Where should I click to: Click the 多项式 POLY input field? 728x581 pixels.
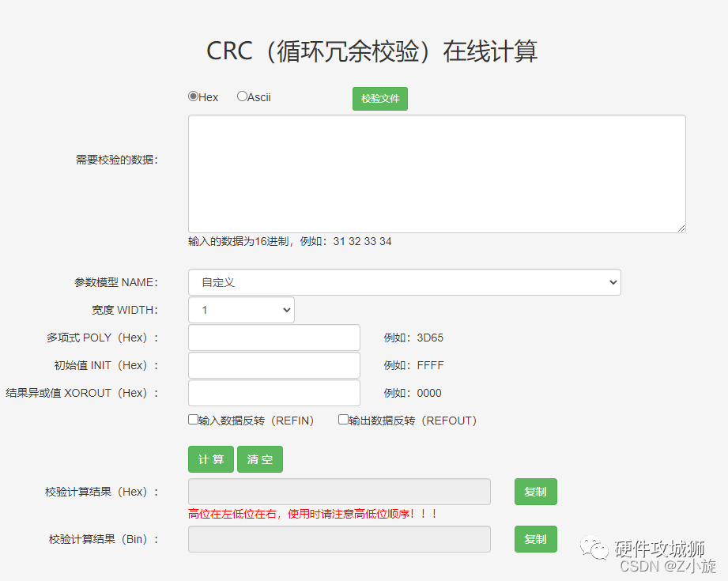(x=273, y=338)
